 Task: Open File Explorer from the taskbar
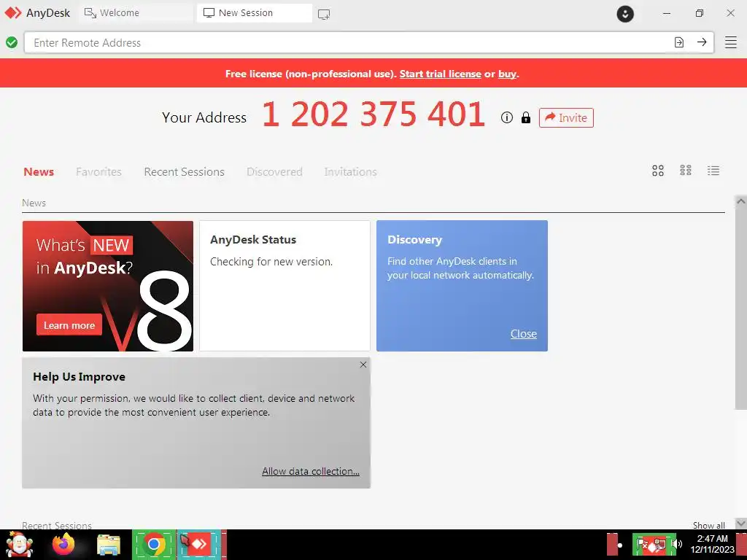pyautogui.click(x=109, y=545)
